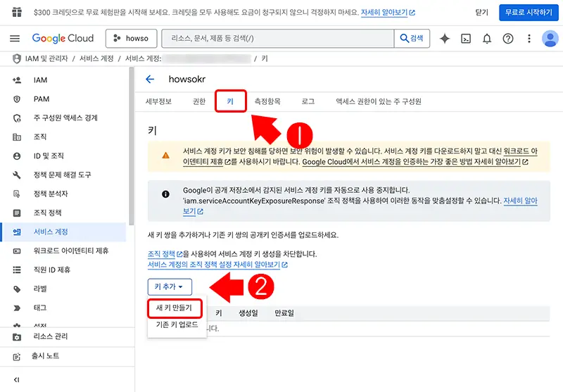Screen dimensions: 563x392
Task: Click the sidebar vertical scrollbar
Action: pyautogui.click(x=132, y=147)
